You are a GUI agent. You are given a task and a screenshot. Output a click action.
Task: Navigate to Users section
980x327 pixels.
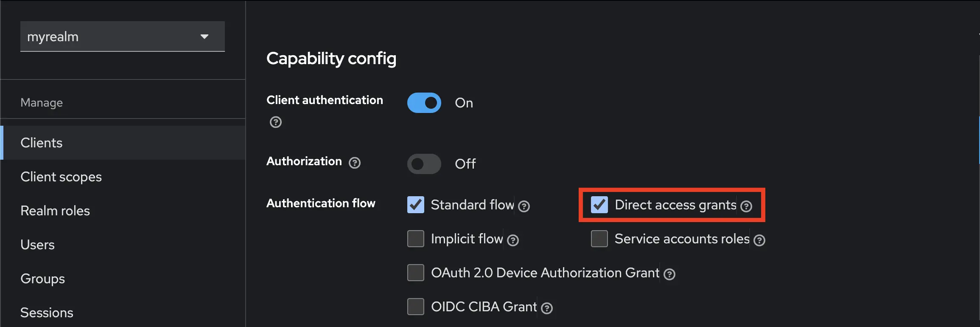(38, 245)
